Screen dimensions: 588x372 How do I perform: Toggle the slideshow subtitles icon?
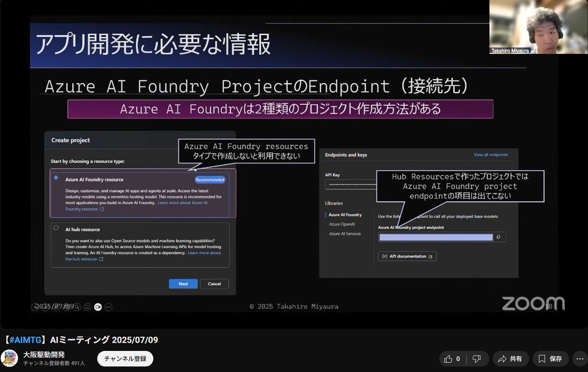click(x=87, y=307)
